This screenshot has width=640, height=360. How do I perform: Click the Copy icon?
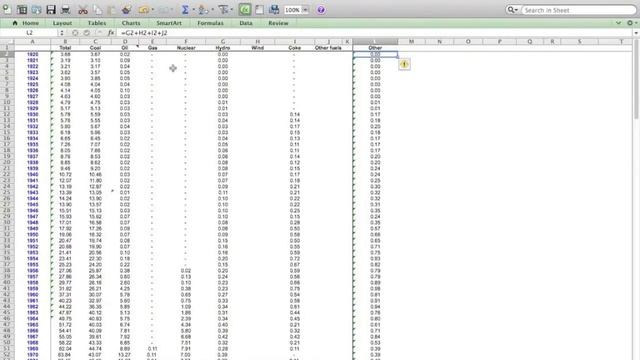pos(98,9)
